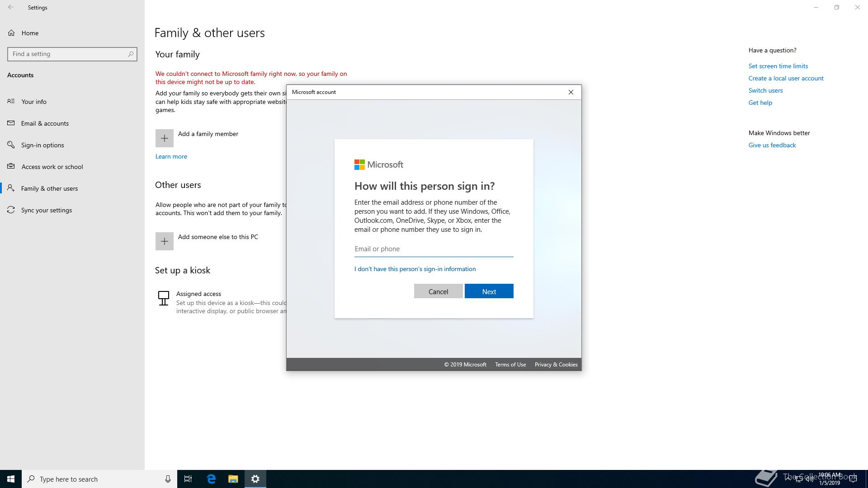
Task: Click the Home icon in sidebar
Action: [11, 33]
